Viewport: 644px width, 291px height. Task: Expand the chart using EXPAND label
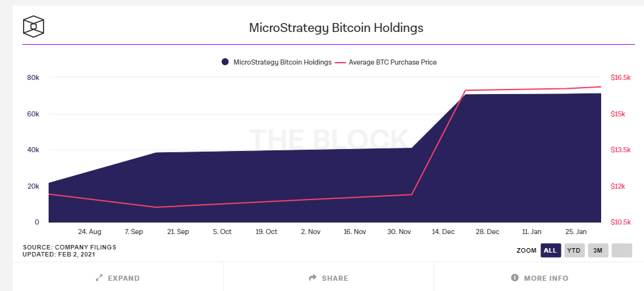pyautogui.click(x=123, y=278)
